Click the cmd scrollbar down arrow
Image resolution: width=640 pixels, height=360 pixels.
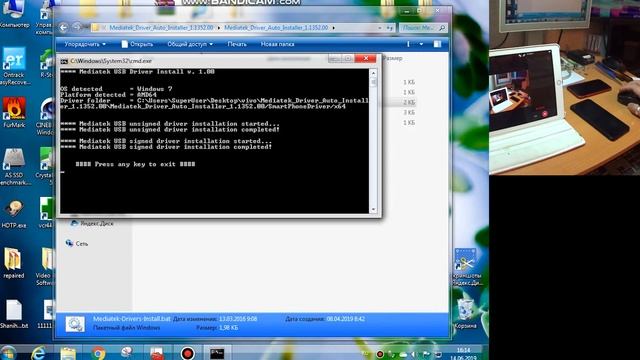pyautogui.click(x=373, y=209)
